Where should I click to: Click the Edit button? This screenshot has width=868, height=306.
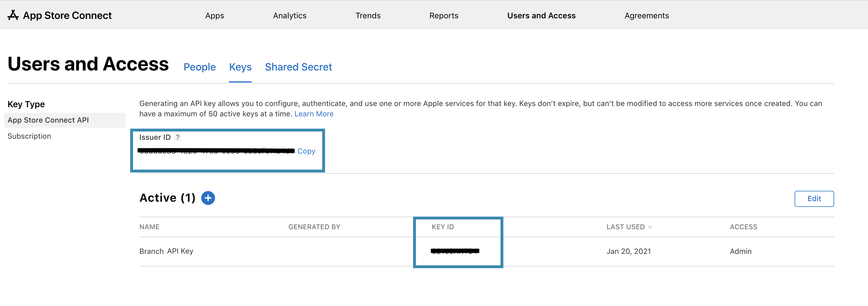[x=814, y=199]
